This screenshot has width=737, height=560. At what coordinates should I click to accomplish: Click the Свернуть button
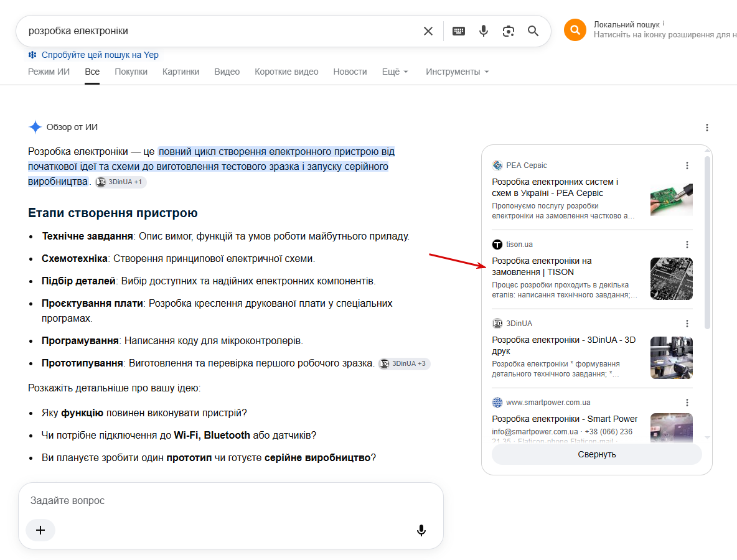tap(596, 454)
